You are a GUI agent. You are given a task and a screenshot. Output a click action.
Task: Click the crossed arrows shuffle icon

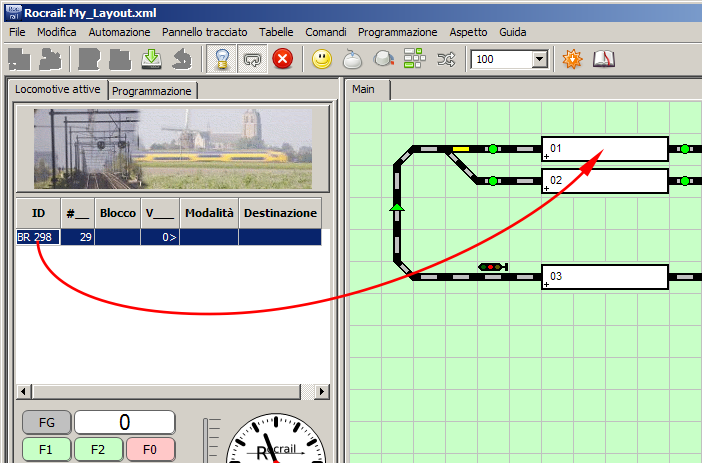[x=445, y=60]
